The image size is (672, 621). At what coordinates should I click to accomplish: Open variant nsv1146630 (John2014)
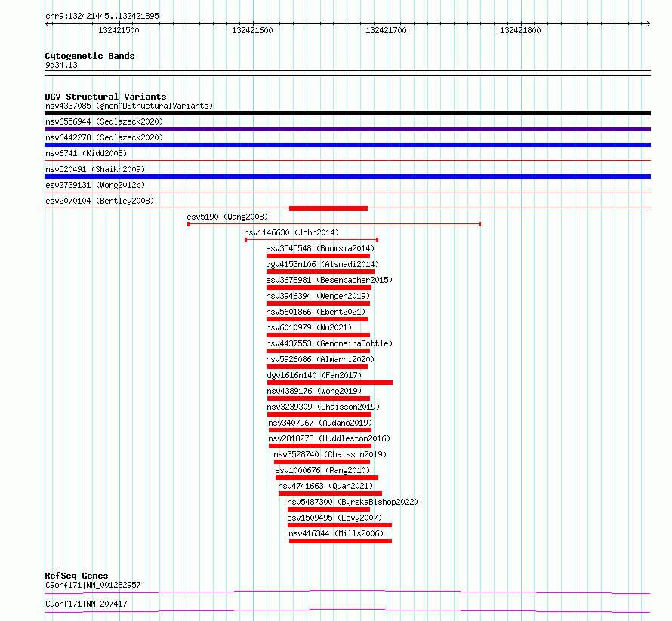pos(291,232)
